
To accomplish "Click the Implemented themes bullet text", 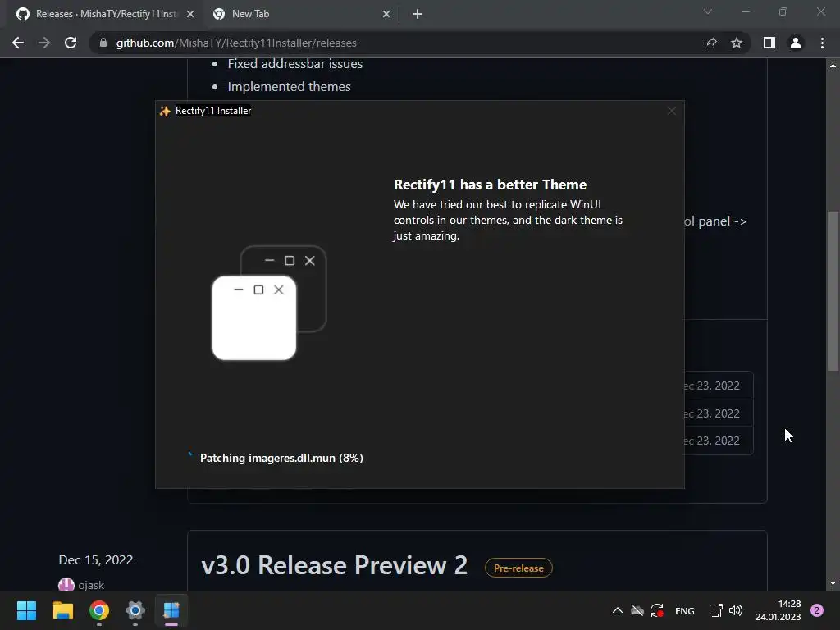I will coord(290,87).
